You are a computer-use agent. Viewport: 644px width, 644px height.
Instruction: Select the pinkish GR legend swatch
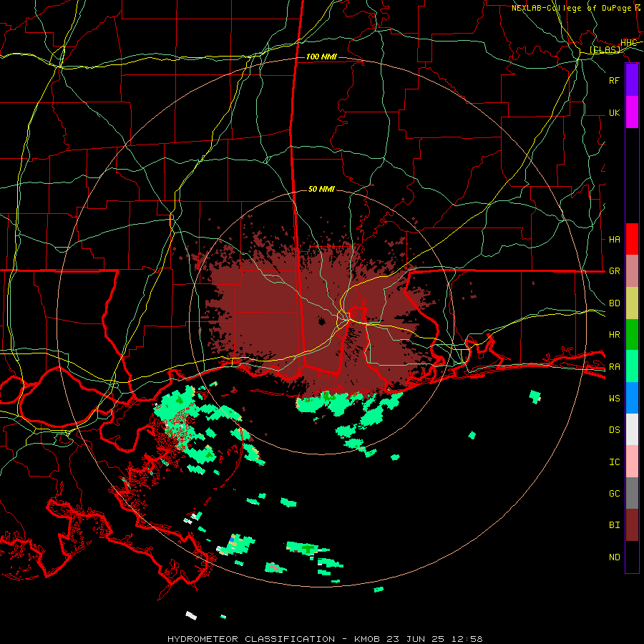pyautogui.click(x=632, y=270)
